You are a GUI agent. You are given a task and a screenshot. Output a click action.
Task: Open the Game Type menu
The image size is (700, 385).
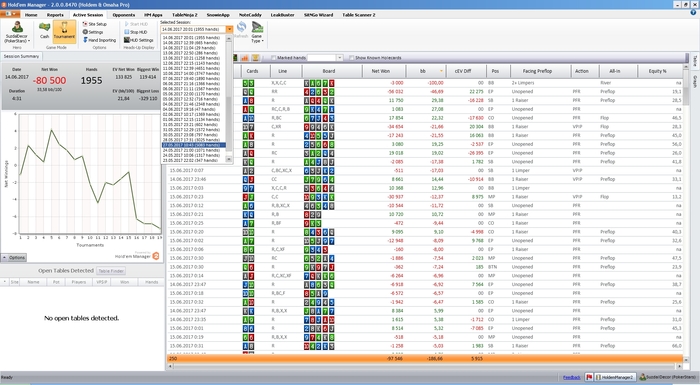click(x=257, y=33)
